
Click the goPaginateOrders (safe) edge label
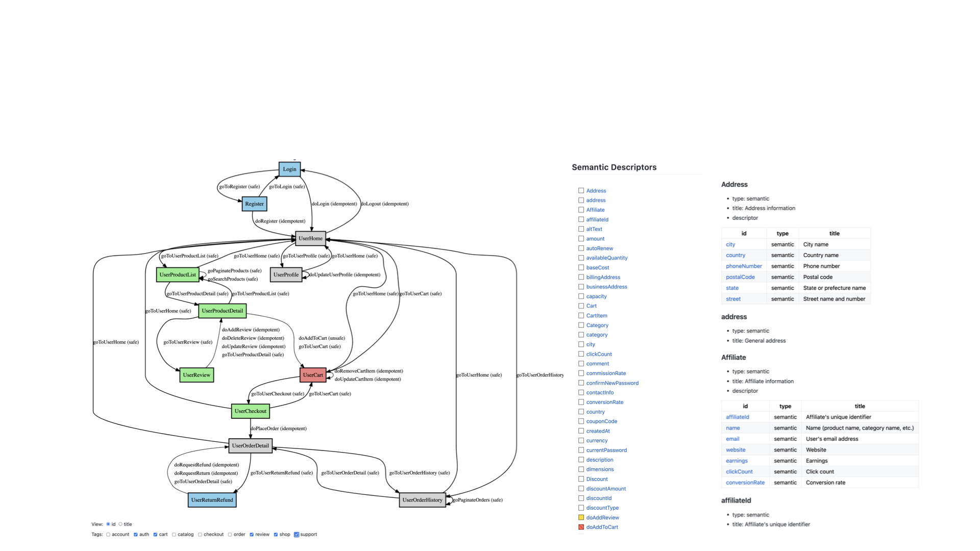(478, 500)
